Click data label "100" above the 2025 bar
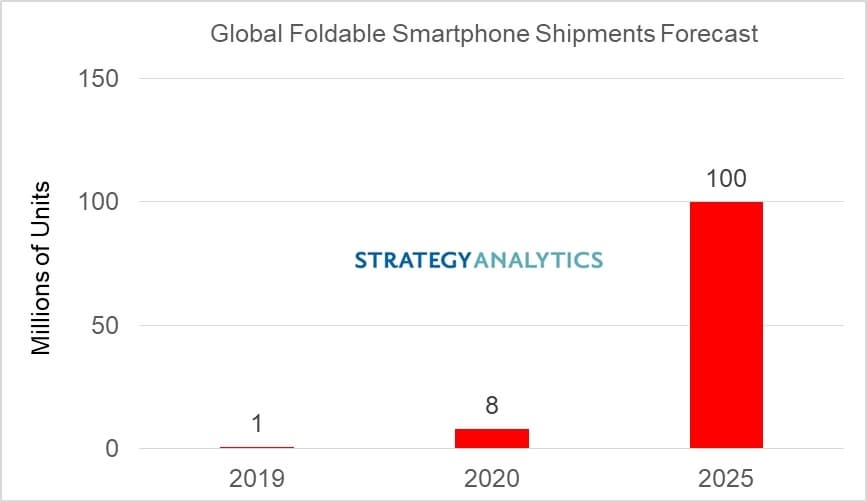This screenshot has width=867, height=502. pos(726,180)
